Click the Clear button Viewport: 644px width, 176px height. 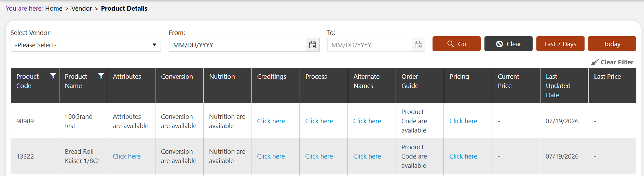pyautogui.click(x=508, y=44)
